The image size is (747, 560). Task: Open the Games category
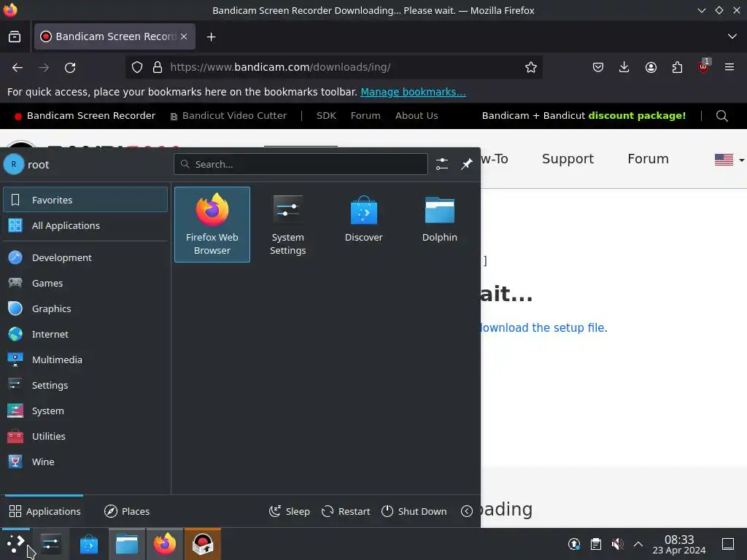click(x=85, y=283)
